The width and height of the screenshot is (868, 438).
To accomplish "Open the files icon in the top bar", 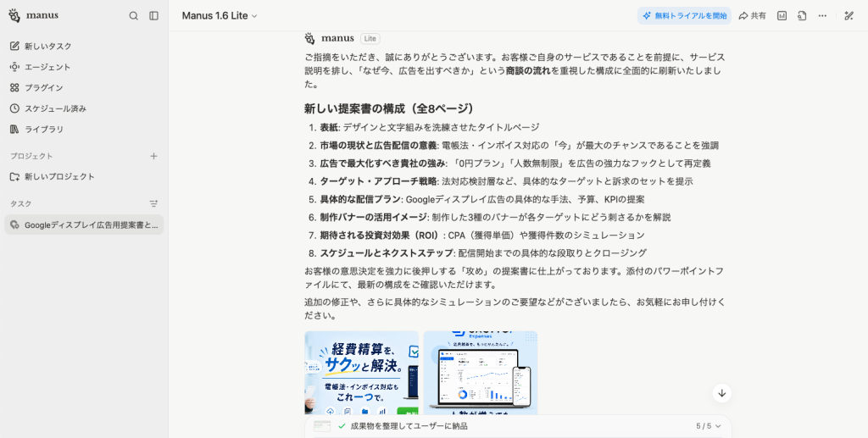I will (802, 16).
